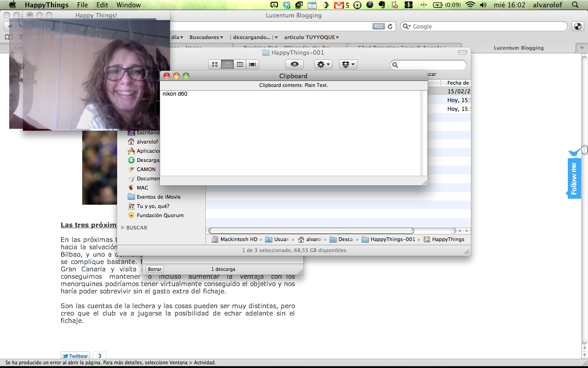Viewport: 588px width, 368px height.
Task: Open the Window menu
Action: pos(129,5)
